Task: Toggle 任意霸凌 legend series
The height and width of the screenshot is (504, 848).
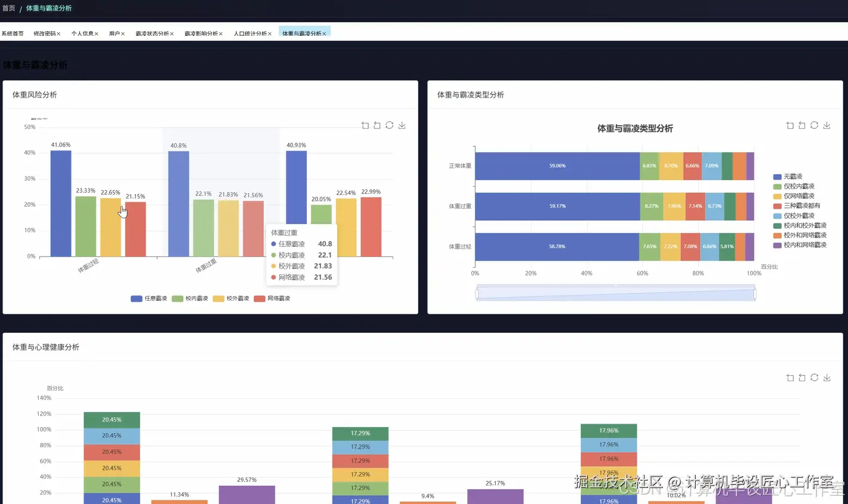Action: [149, 298]
